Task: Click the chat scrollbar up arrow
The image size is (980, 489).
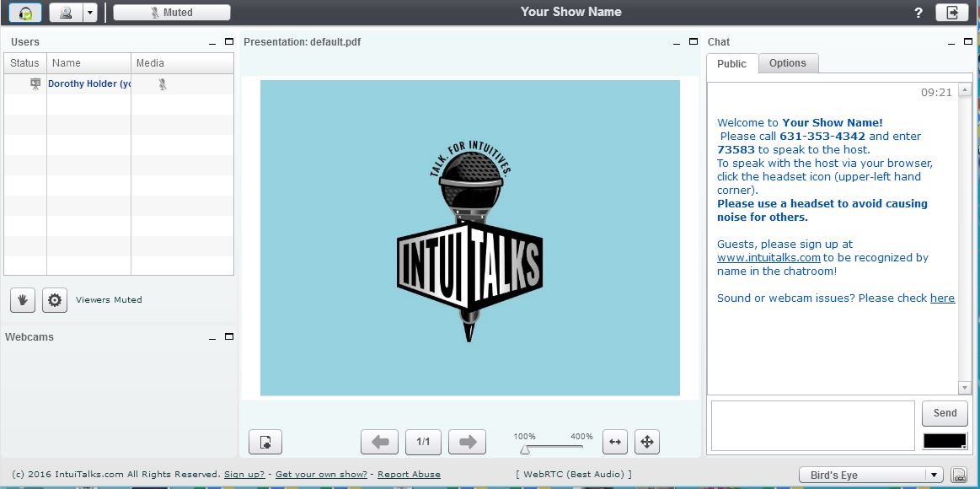Action: 965,91
